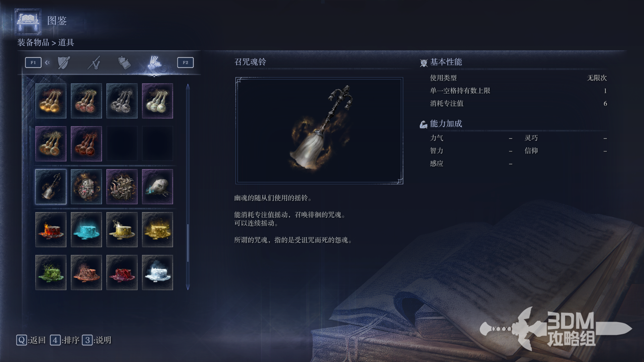Click the 4 排序 sort prompt
This screenshot has width=644, height=362.
pyautogui.click(x=65, y=340)
